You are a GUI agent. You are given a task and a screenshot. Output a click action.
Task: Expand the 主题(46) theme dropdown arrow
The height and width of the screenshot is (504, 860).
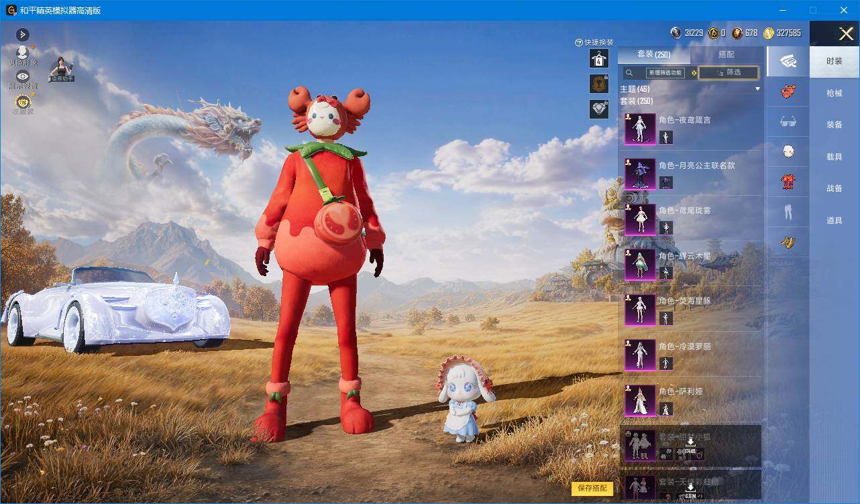[x=757, y=89]
